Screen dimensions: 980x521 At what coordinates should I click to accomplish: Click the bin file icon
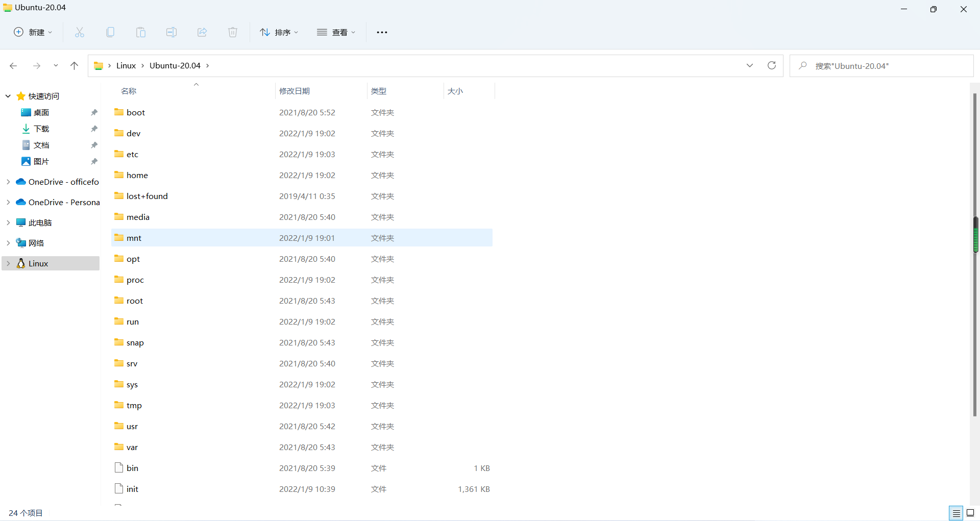tap(119, 467)
